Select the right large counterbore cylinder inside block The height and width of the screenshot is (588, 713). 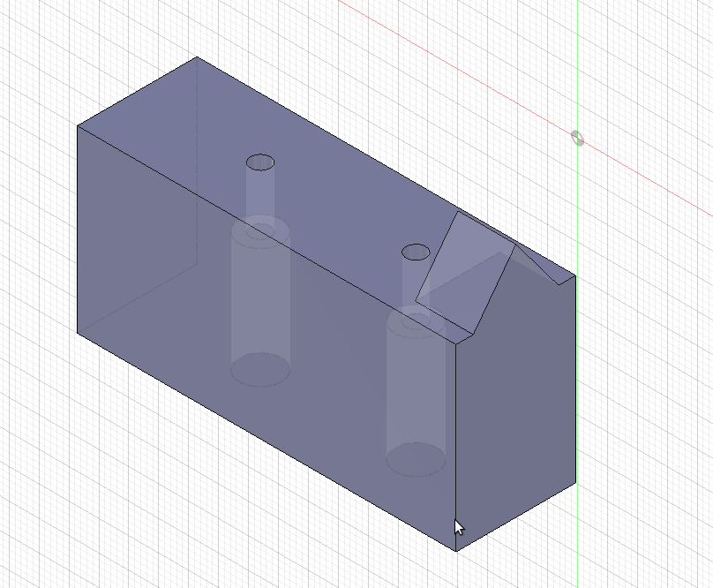coord(416,391)
